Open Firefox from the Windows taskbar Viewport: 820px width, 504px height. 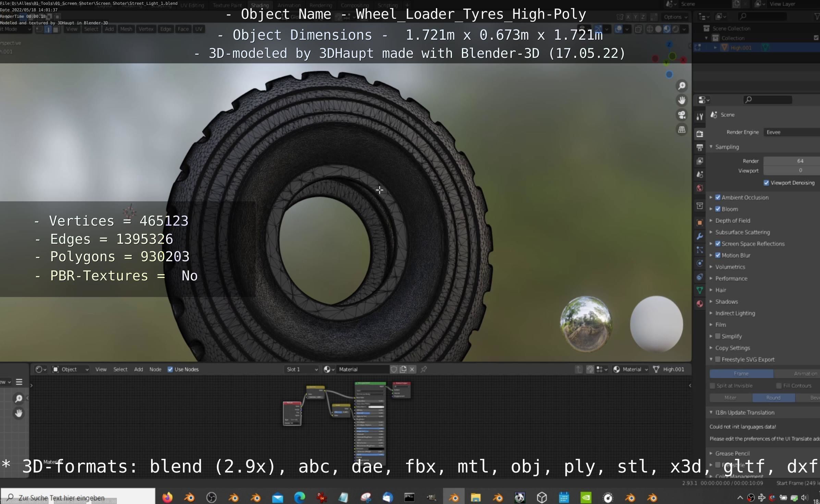coord(167,497)
